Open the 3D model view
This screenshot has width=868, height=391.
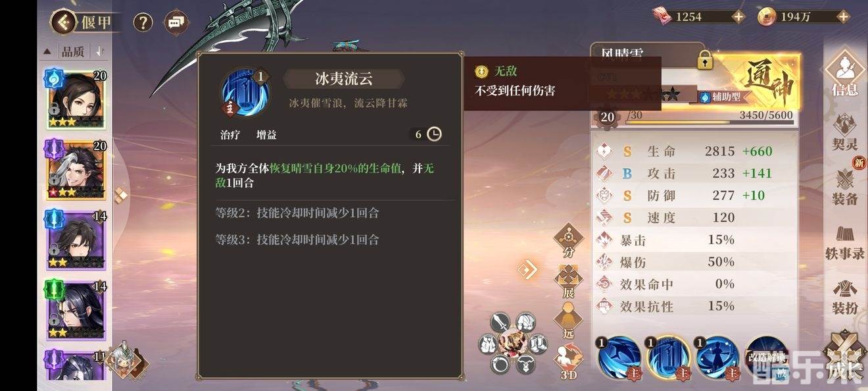pyautogui.click(x=568, y=362)
